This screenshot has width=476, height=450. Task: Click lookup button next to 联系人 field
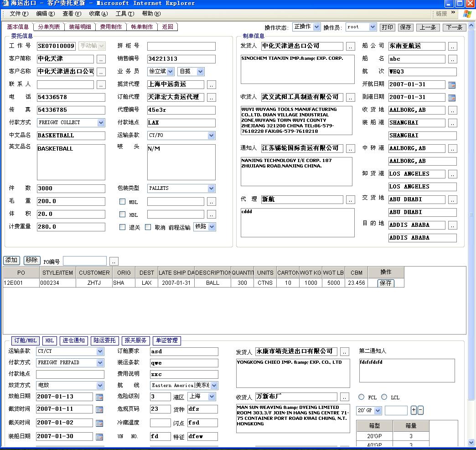(x=101, y=84)
